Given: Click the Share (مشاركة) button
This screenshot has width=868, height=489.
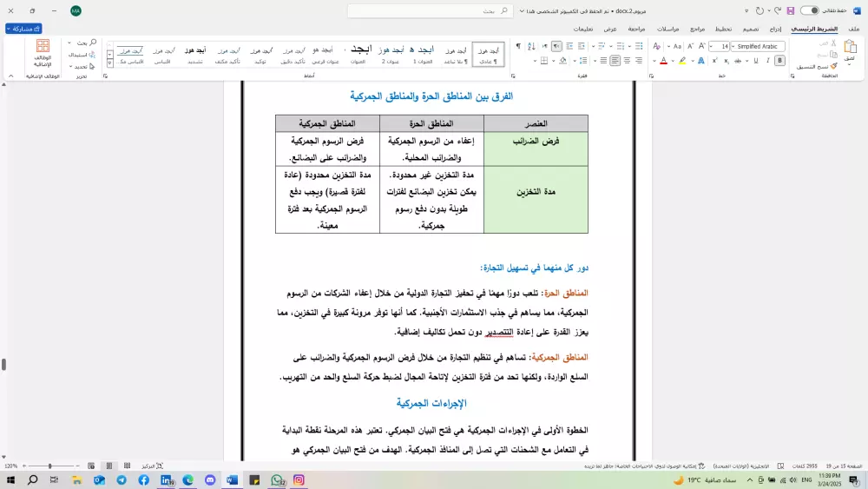Looking at the screenshot, I should 23,29.
